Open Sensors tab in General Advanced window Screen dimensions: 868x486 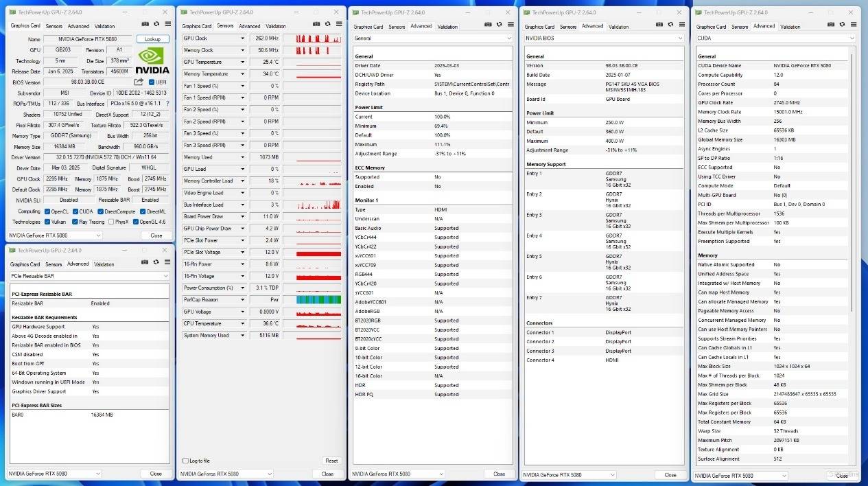tap(397, 27)
